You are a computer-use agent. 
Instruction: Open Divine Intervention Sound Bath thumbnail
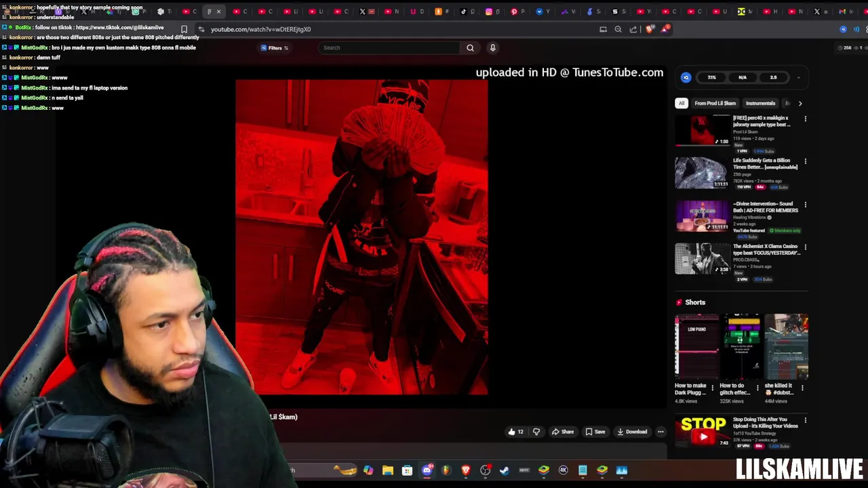click(702, 216)
